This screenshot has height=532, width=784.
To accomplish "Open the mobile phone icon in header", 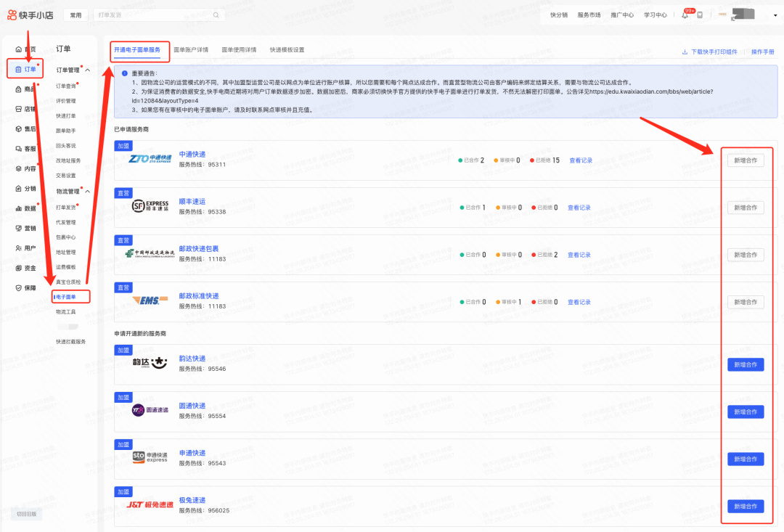I will tap(700, 15).
